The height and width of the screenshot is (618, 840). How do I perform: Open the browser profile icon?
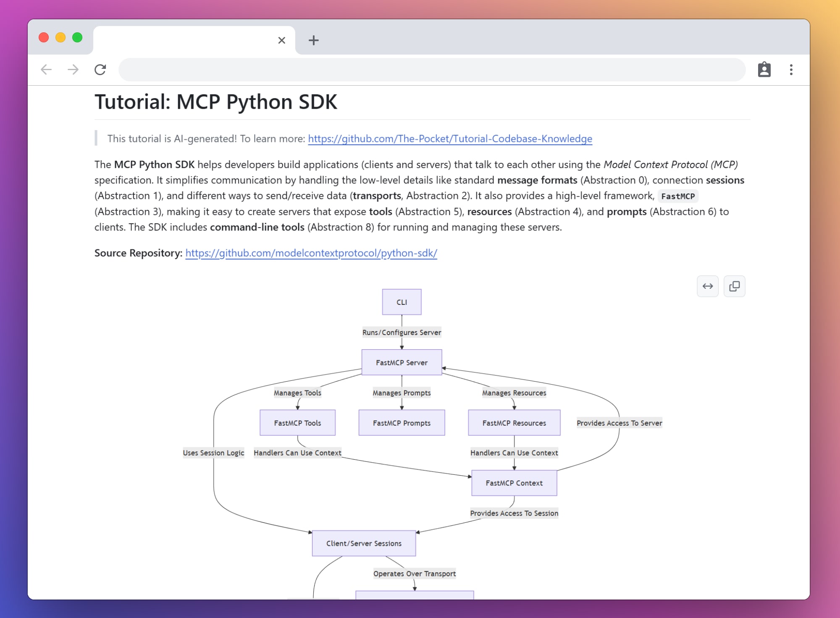click(x=764, y=70)
